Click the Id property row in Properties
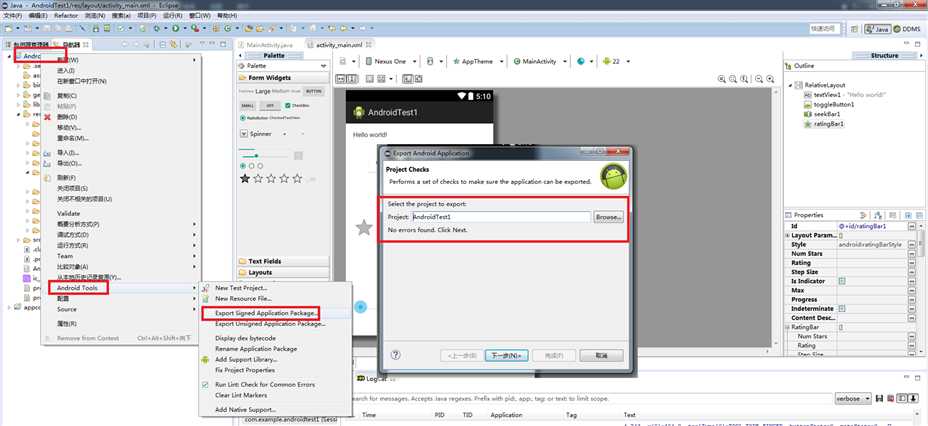This screenshot has height=426, width=928. (x=849, y=226)
